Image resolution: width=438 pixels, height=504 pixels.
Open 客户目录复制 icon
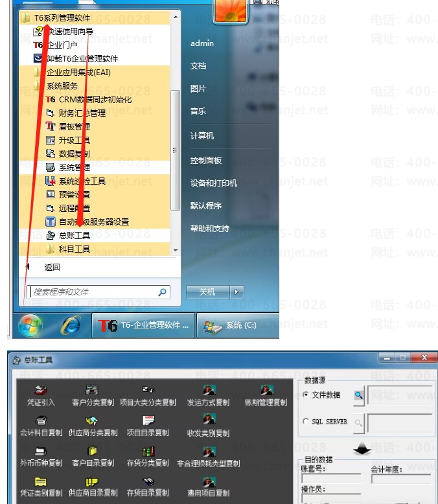tap(93, 457)
